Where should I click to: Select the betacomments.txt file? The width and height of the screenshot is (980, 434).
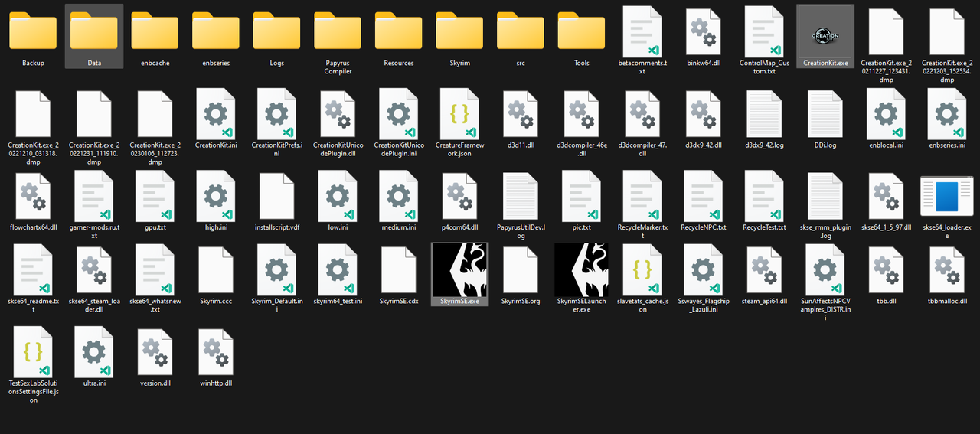[x=643, y=31]
